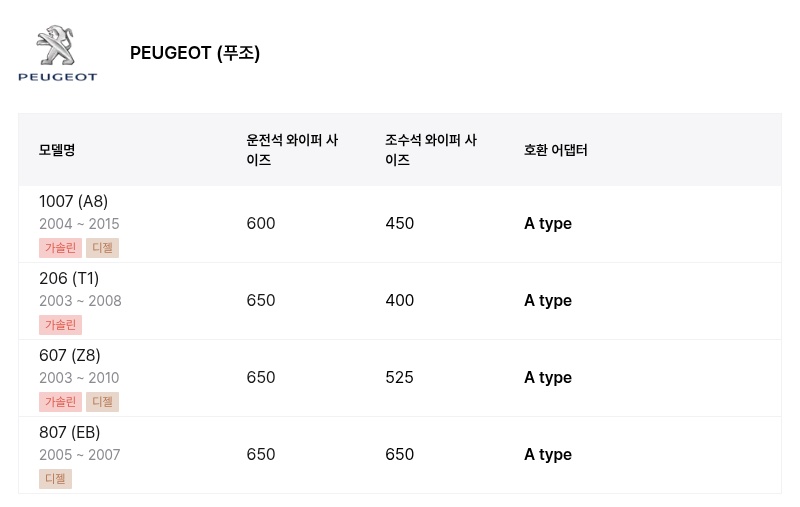Screen dimensions: 800x507
Task: Select the PEUGEOT (푸조) heading
Action: click(x=195, y=53)
